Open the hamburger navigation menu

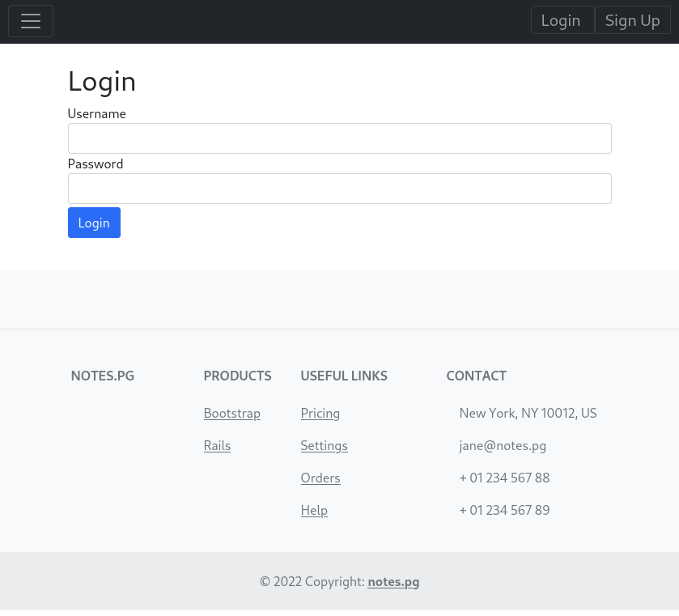[x=31, y=21]
